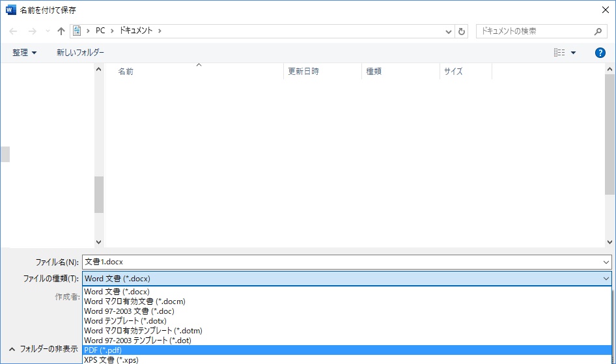Image resolution: width=616 pixels, height=364 pixels.
Task: Click the document icon in address bar
Action: (77, 31)
